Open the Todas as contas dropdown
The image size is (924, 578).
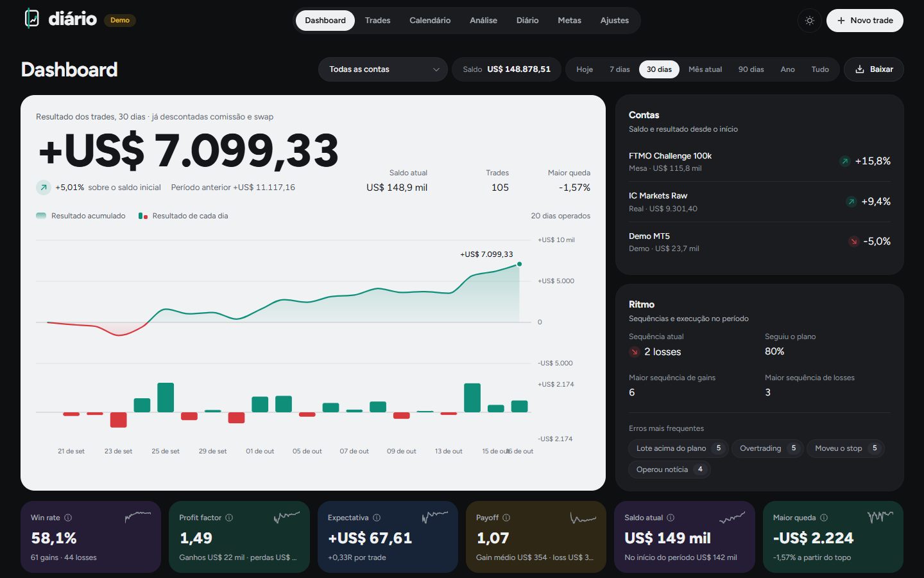[383, 69]
